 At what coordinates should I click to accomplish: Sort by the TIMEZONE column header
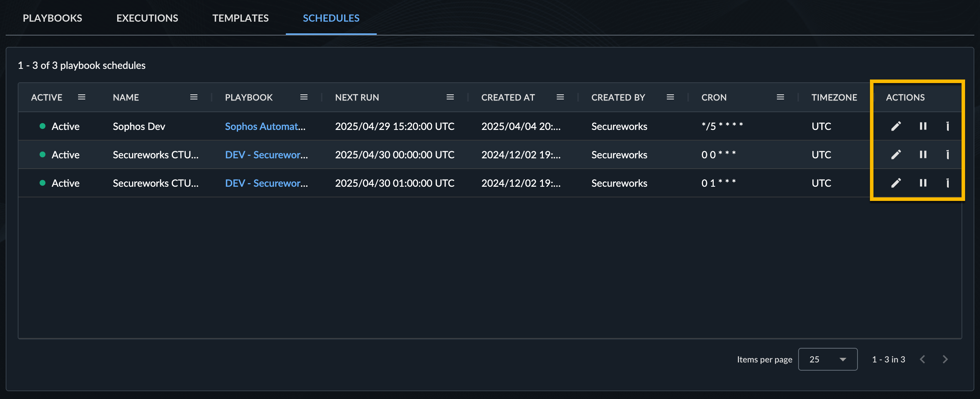(x=834, y=97)
